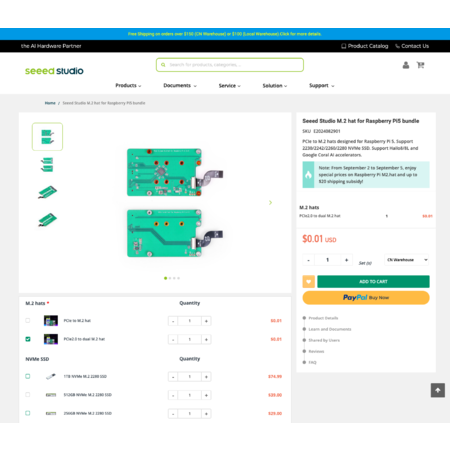Jump to Shared by Users section
Screen dimensions: 450x450
tap(324, 340)
